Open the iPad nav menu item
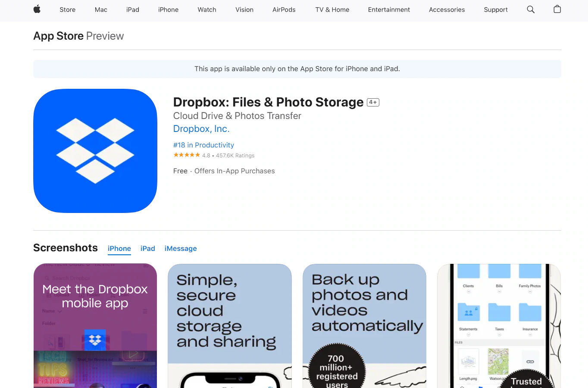Screen dimensions: 588x388 tap(133, 9)
